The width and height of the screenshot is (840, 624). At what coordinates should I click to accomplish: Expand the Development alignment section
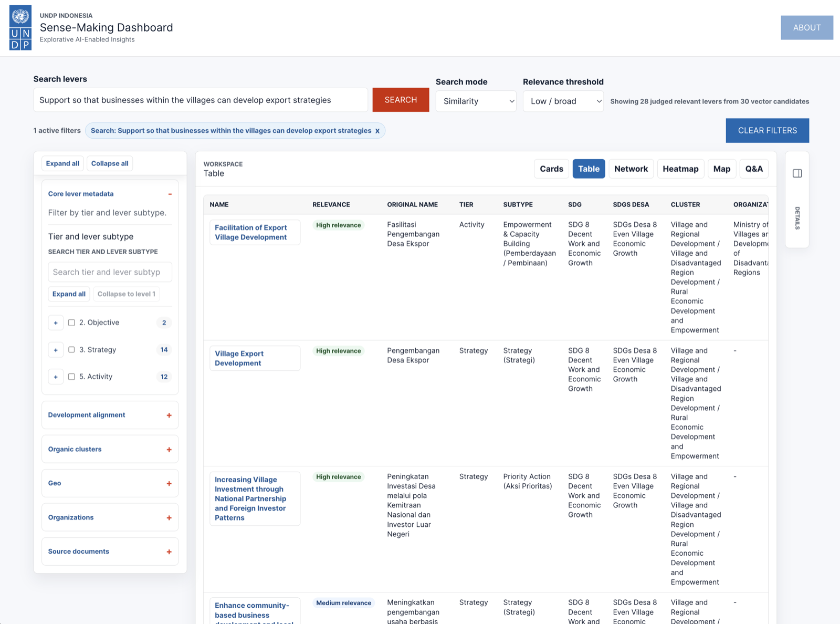[x=110, y=415]
